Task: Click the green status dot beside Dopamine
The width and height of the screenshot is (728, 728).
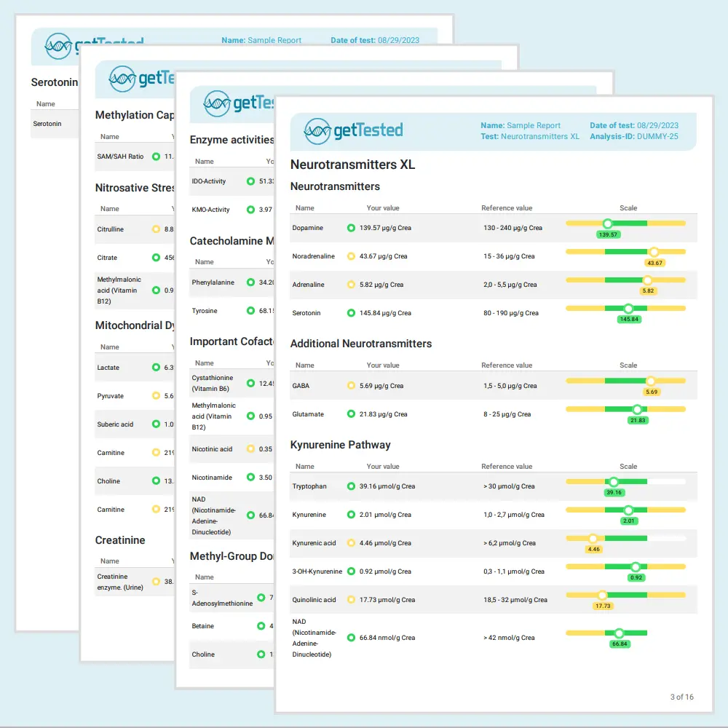Action: [352, 228]
